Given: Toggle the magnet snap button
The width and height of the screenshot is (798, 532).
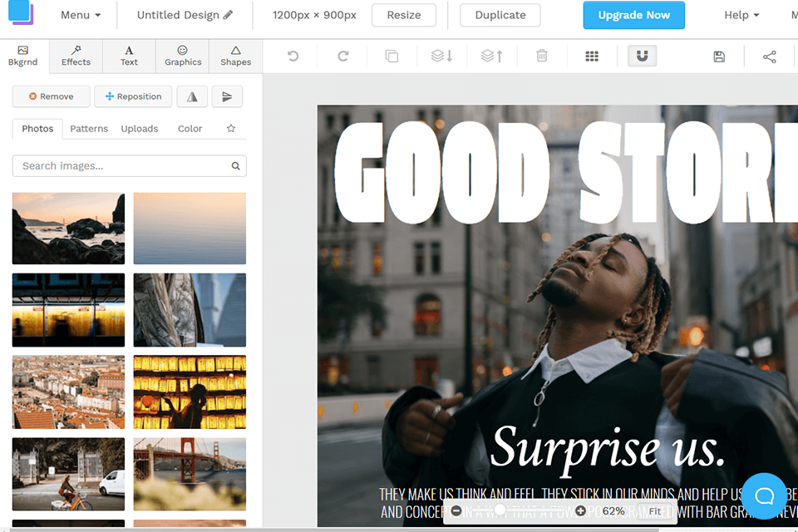Looking at the screenshot, I should click(642, 56).
